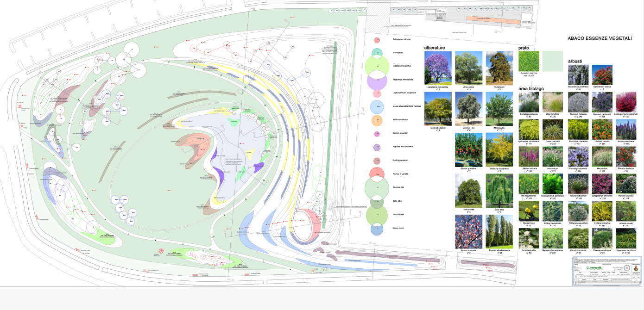This screenshot has height=310, width=644.
Task: Click the magenta Nerium oleander legend dot
Action: click(x=377, y=134)
